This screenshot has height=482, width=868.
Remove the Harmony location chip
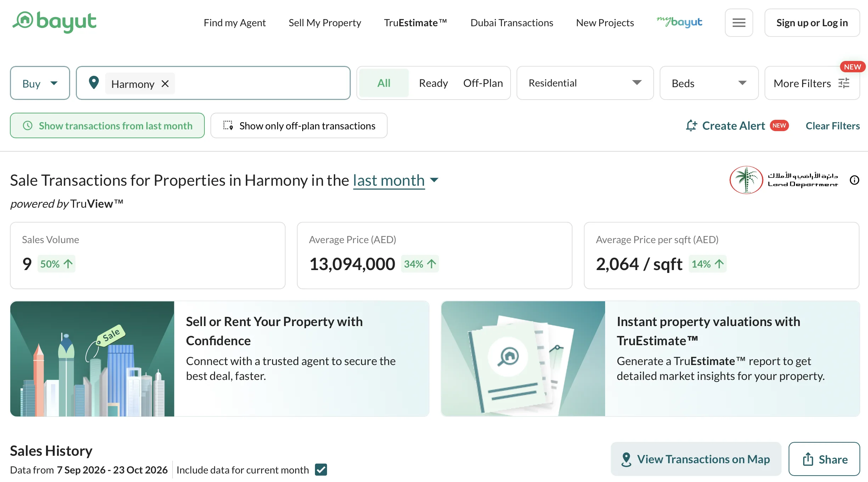pyautogui.click(x=165, y=84)
